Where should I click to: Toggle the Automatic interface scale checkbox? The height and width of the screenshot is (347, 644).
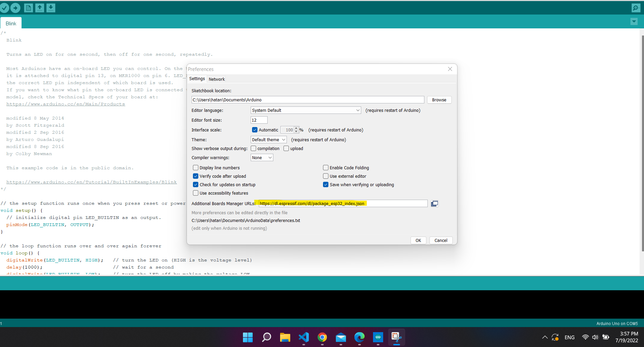255,130
